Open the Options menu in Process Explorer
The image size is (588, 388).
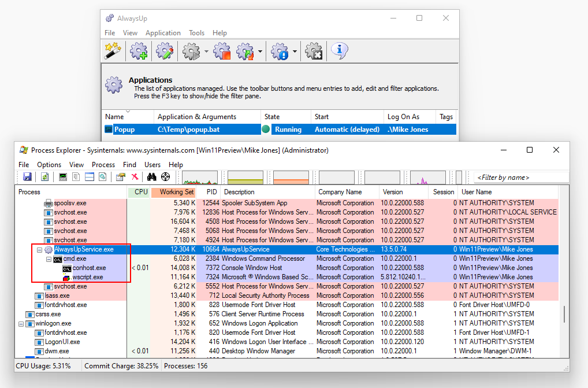coord(49,165)
